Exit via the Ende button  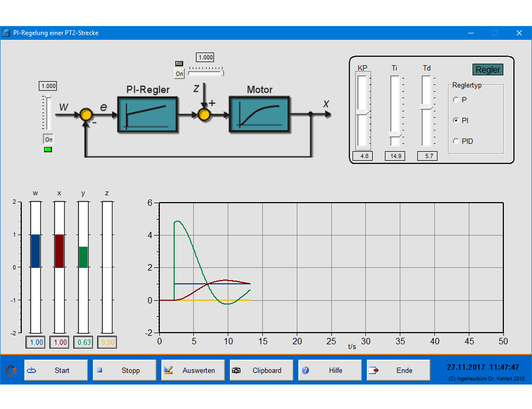pyautogui.click(x=398, y=370)
